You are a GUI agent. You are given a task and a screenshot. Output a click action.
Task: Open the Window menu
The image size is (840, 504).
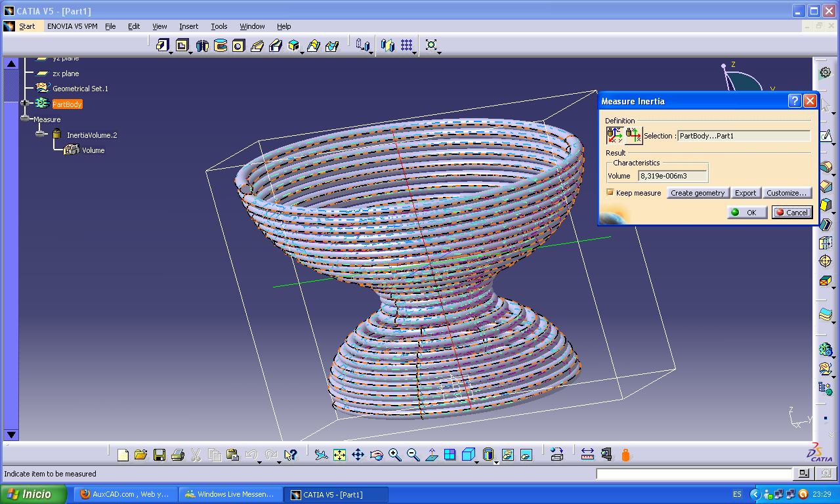pos(252,26)
